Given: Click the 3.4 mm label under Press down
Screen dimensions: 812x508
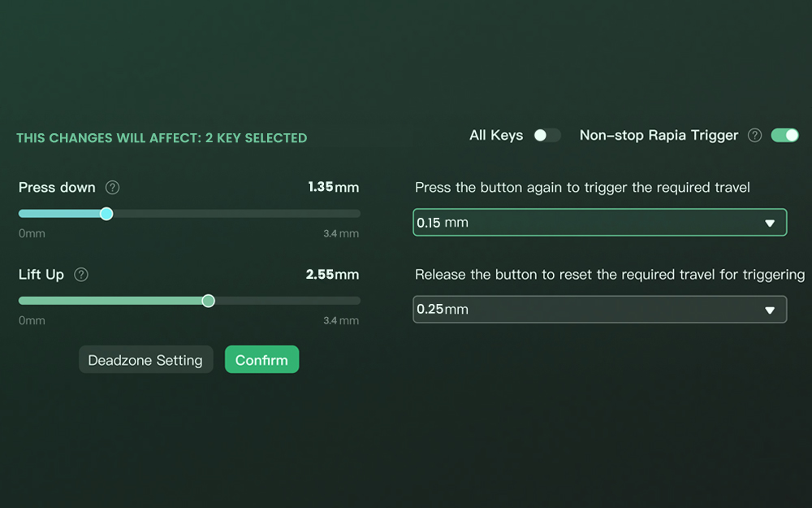Looking at the screenshot, I should (x=340, y=234).
